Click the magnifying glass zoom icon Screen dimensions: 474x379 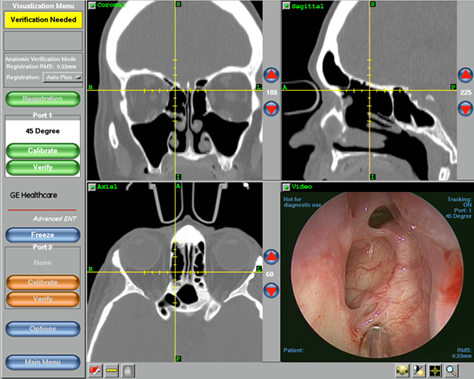pyautogui.click(x=452, y=370)
